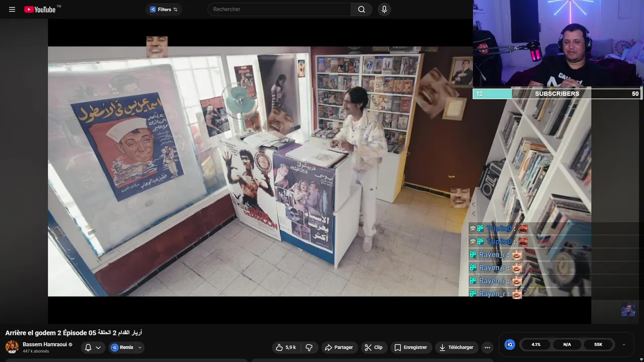Like the video with 5,9 k
This screenshot has height=362, width=644.
[x=286, y=347]
